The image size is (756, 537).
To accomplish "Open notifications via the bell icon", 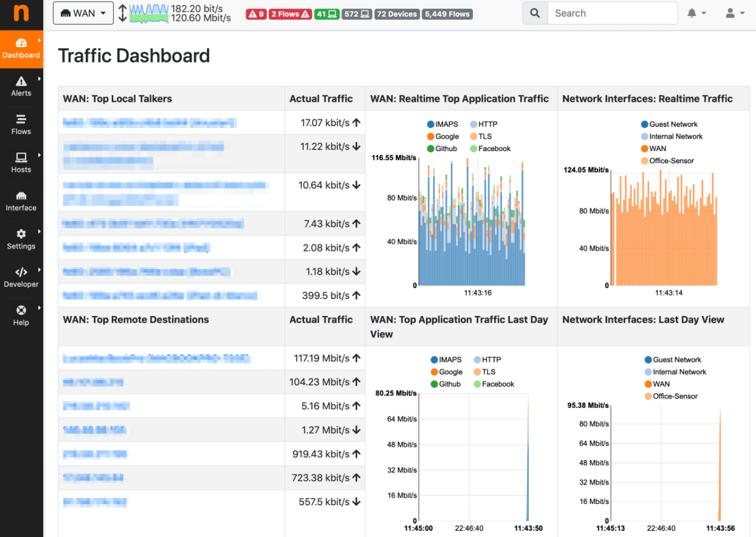I will tap(693, 13).
